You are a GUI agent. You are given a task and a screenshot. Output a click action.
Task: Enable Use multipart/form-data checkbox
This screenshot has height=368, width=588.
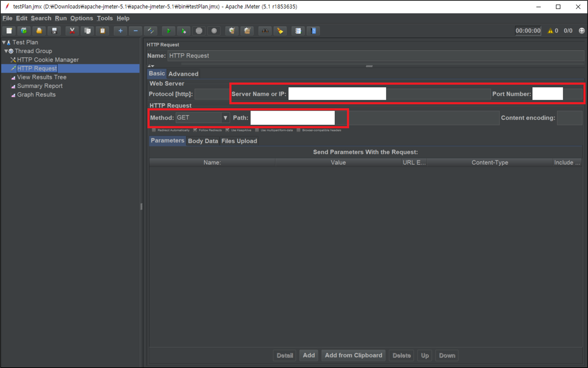pos(257,130)
